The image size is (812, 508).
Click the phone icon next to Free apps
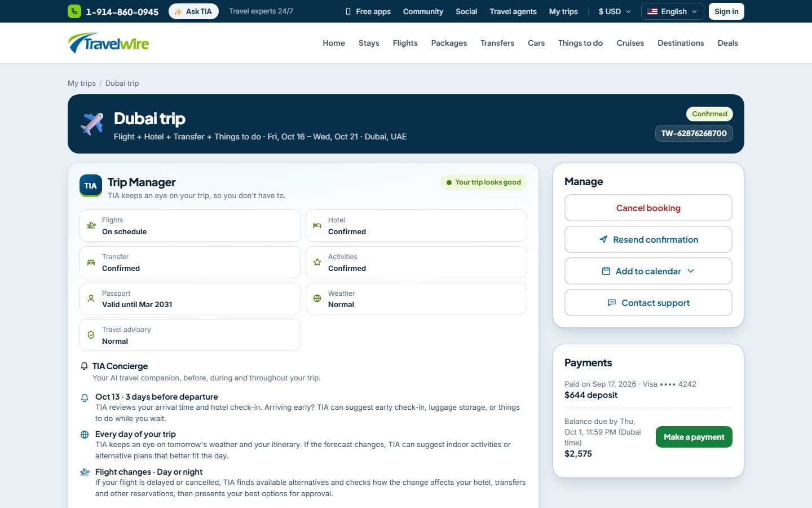(348, 11)
